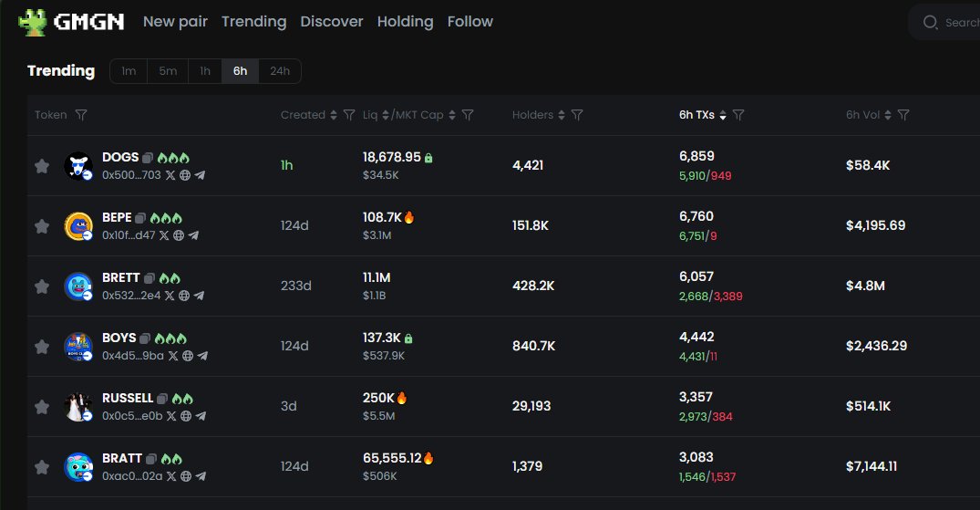Viewport: 980px width, 510px height.
Task: Open BRATT Telegram icon
Action: [201, 476]
